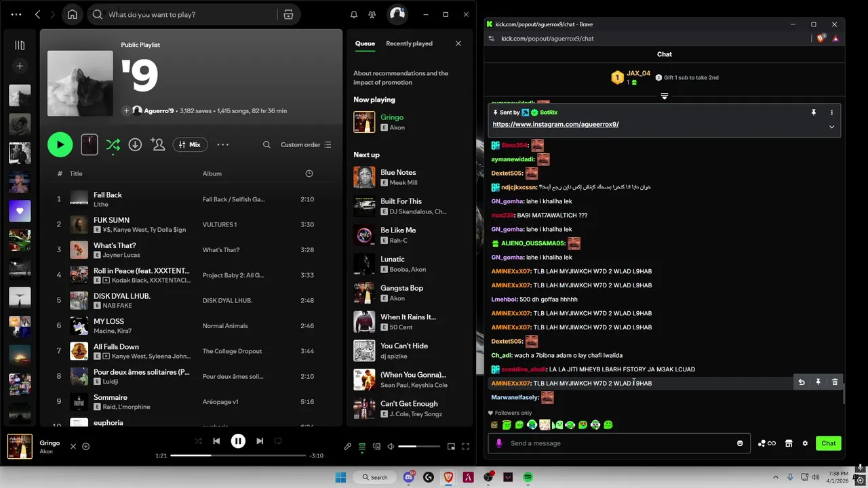This screenshot has height=488, width=868.
Task: Download the '9 playlist with the arrow icon
Action: (x=135, y=144)
